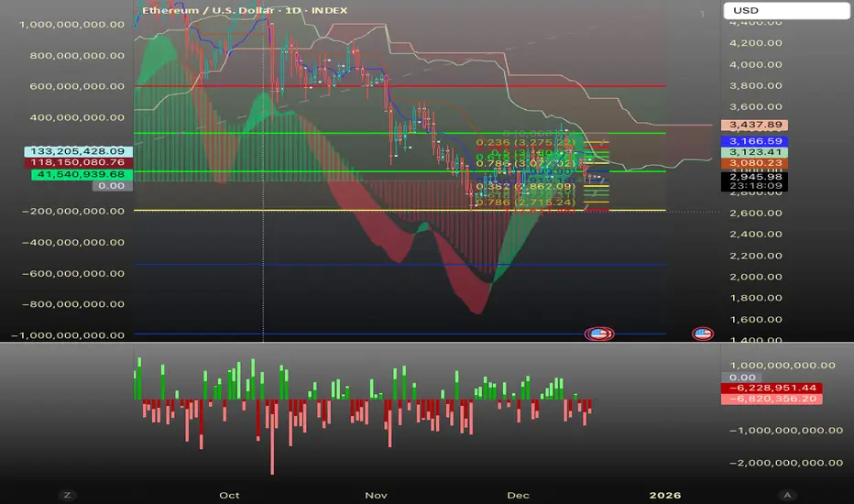Image resolution: width=854 pixels, height=504 pixels.
Task: Select the blue 3,166.59 price label
Action: pos(754,141)
